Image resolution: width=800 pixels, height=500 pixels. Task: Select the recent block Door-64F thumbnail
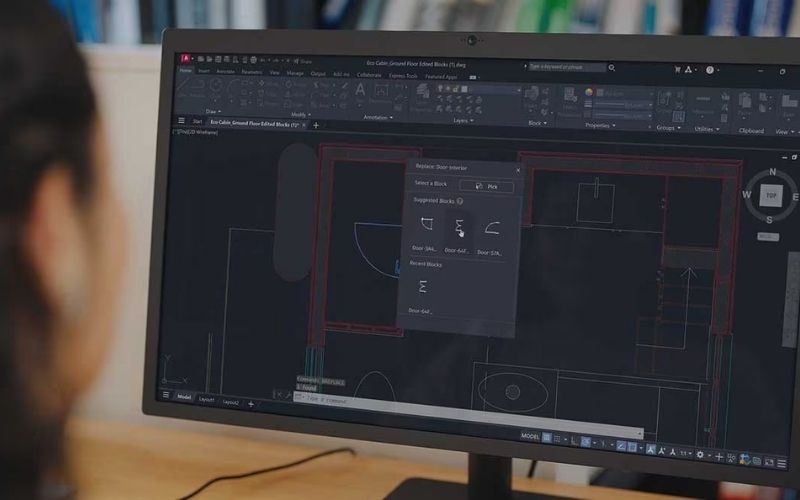point(422,287)
